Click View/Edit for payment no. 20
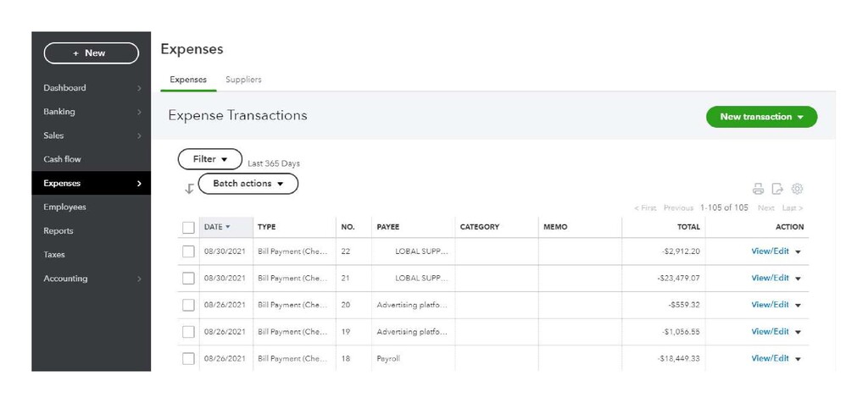868x403 pixels. [x=770, y=305]
